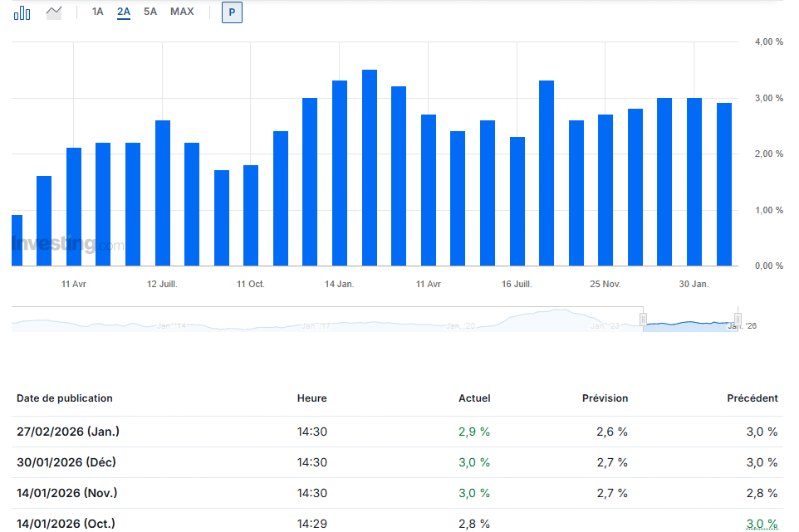The height and width of the screenshot is (532, 799).
Task: Open the 27/02/2026 (Jan.) release row
Action: pyautogui.click(x=68, y=432)
